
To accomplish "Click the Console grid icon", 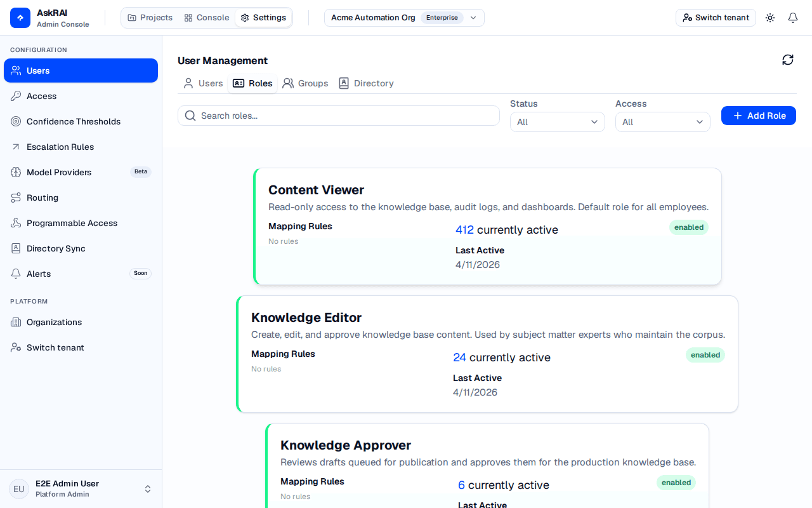I will pos(188,18).
